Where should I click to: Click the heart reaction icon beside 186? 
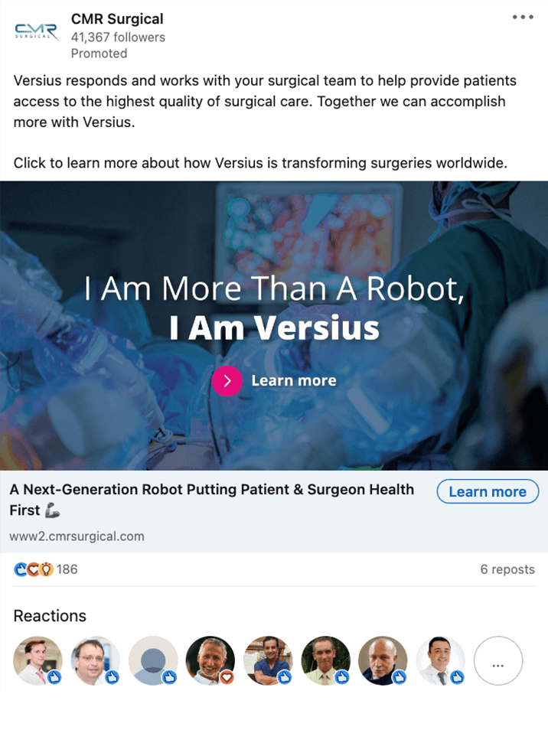click(33, 569)
